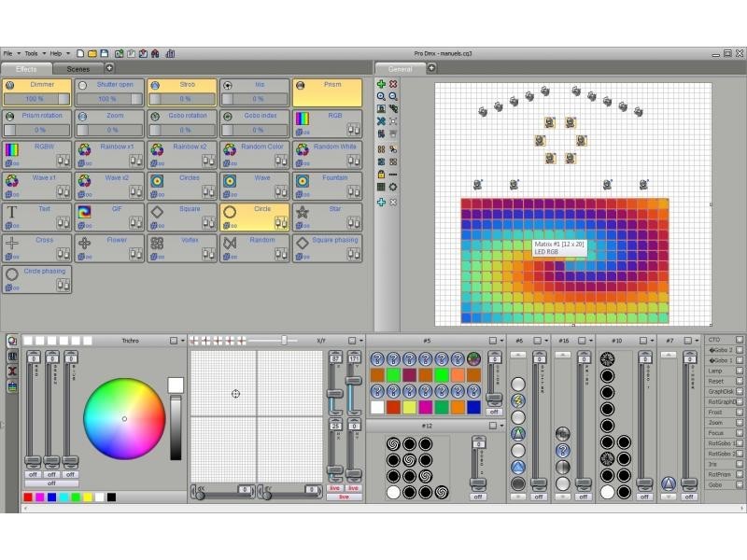747x560 pixels.
Task: Select the Fountain effect tile
Action: pyautogui.click(x=328, y=186)
